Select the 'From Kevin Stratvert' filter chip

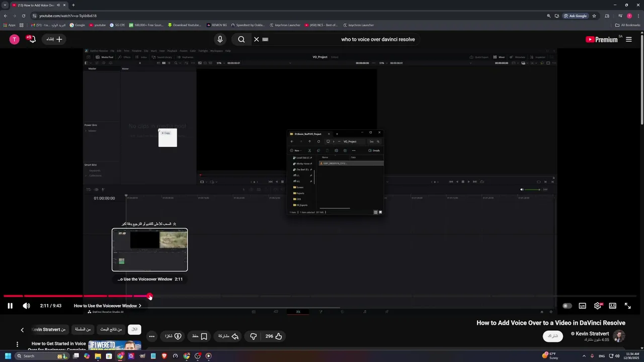tap(49, 329)
